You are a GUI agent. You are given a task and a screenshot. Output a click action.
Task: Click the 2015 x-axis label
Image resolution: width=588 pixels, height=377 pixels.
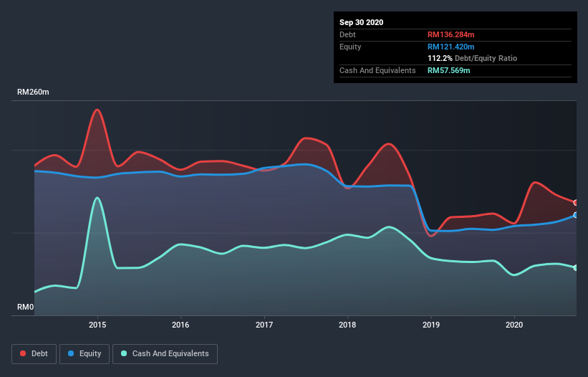[x=97, y=325]
